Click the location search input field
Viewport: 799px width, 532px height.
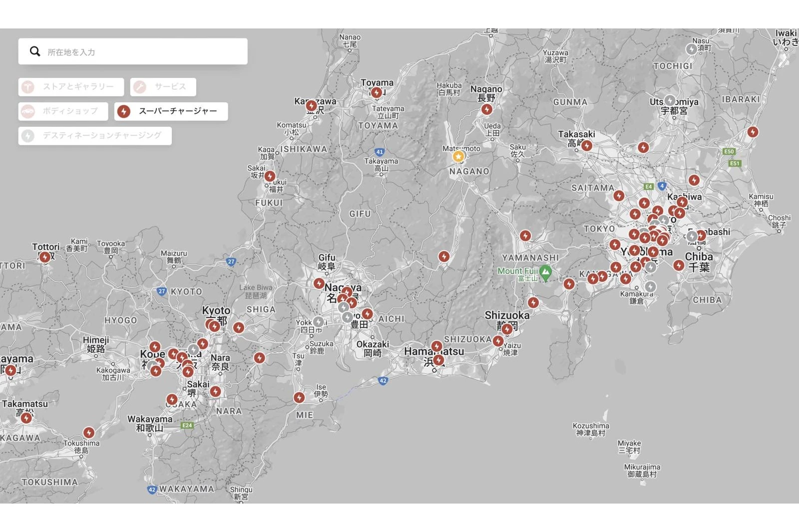145,52
